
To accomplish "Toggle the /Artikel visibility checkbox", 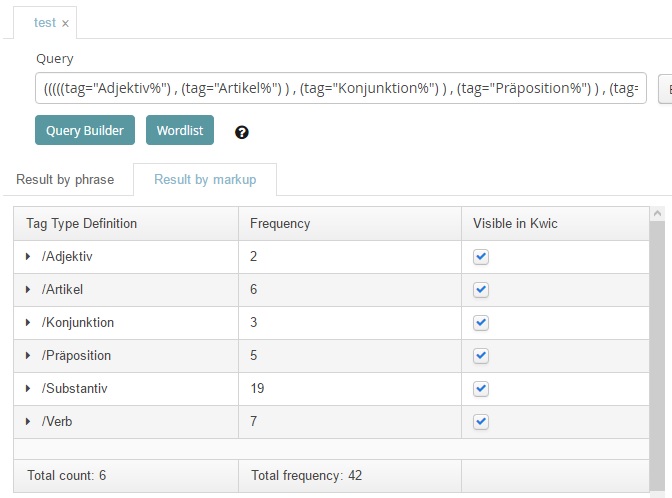I will [x=481, y=290].
